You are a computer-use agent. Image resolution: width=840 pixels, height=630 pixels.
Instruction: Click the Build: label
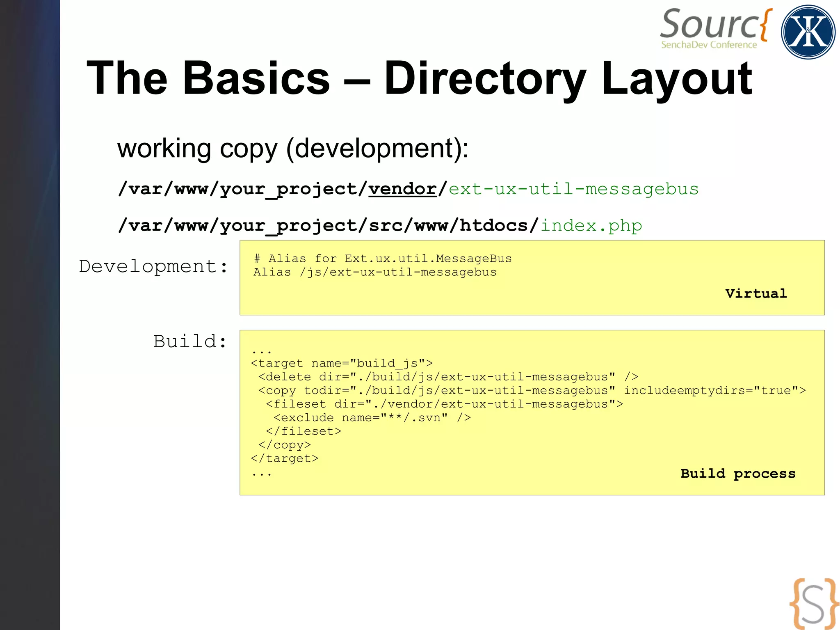pos(190,341)
